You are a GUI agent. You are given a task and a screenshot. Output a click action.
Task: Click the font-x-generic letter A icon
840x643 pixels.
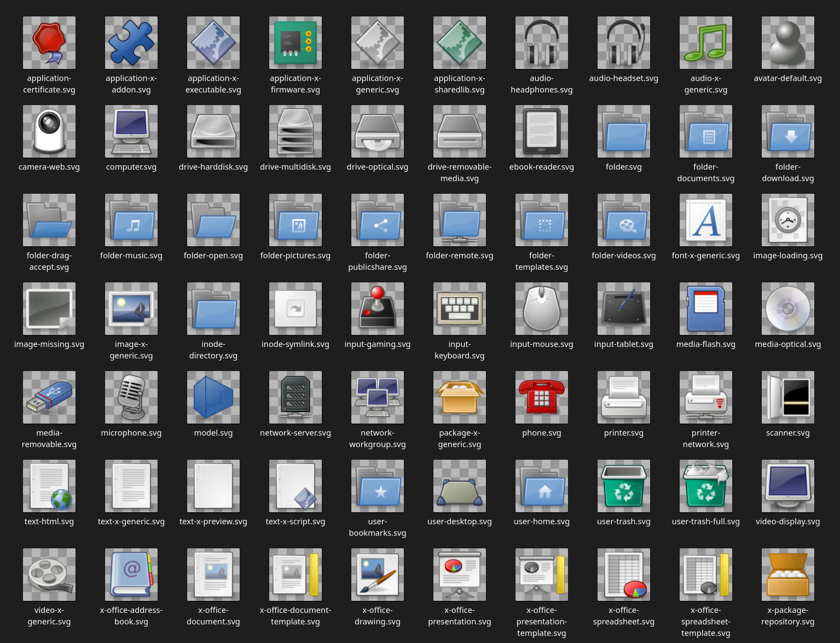tap(706, 220)
